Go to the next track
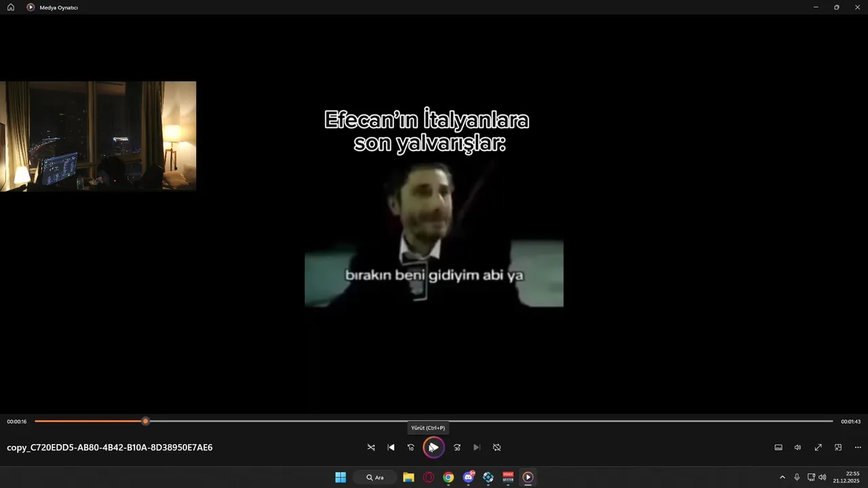Viewport: 868px width, 488px height. (x=477, y=447)
